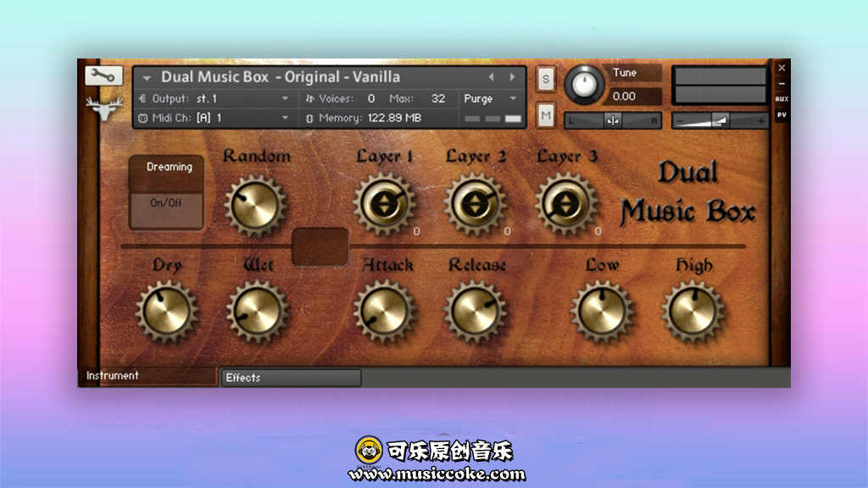Image resolution: width=868 pixels, height=488 pixels.
Task: Toggle the Dreaming On/Off switch
Action: 166,203
